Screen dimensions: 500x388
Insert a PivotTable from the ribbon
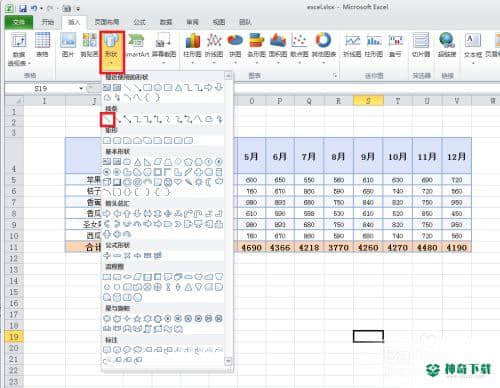(x=19, y=49)
